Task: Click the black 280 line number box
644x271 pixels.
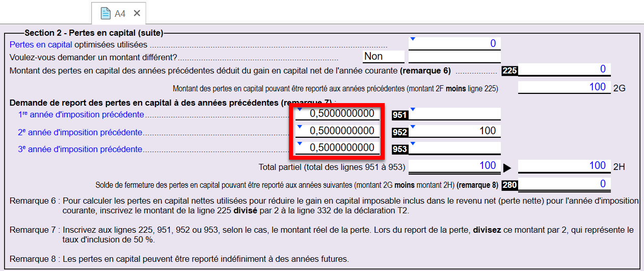Action: point(509,185)
